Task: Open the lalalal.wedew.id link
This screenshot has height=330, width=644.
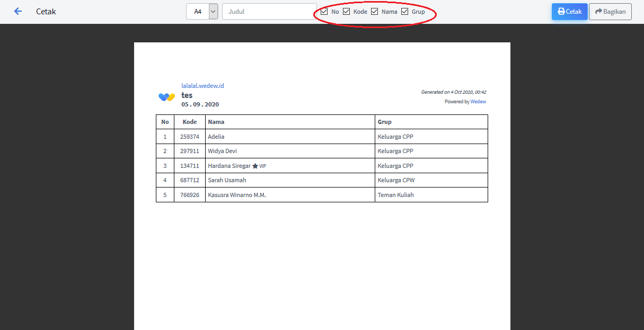Action: 202,86
